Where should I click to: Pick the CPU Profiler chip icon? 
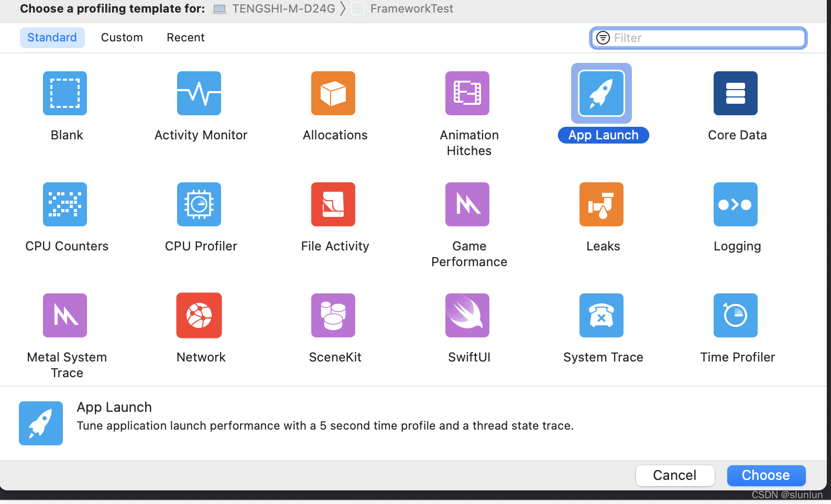pos(199,204)
